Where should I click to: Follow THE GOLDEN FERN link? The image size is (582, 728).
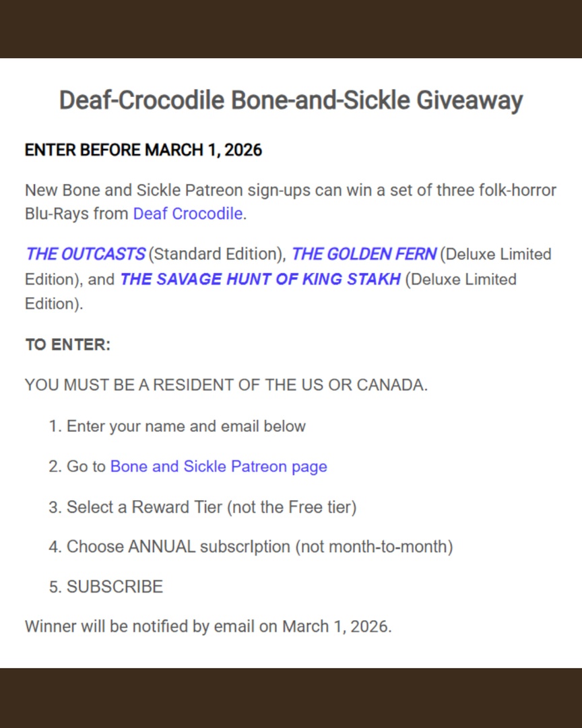364,255
